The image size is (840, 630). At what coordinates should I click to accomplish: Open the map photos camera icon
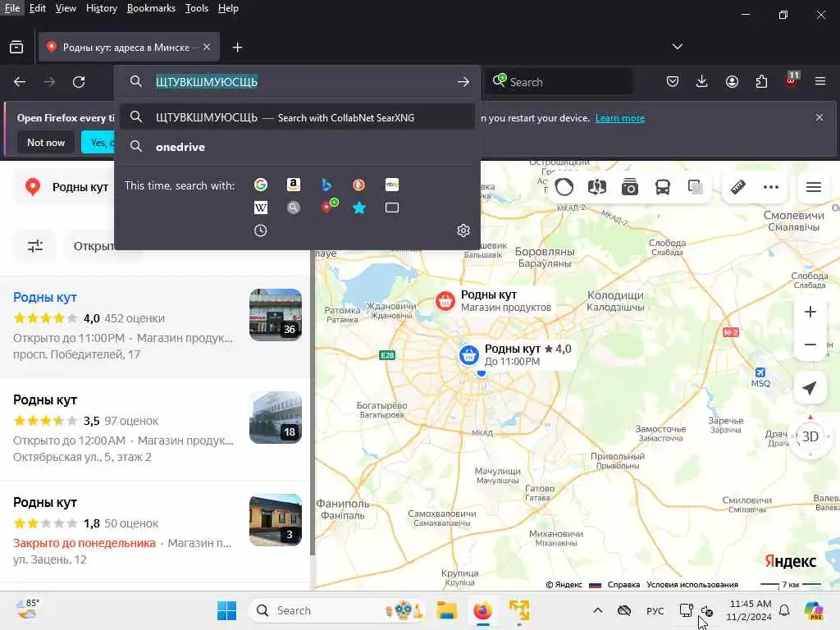click(x=630, y=187)
